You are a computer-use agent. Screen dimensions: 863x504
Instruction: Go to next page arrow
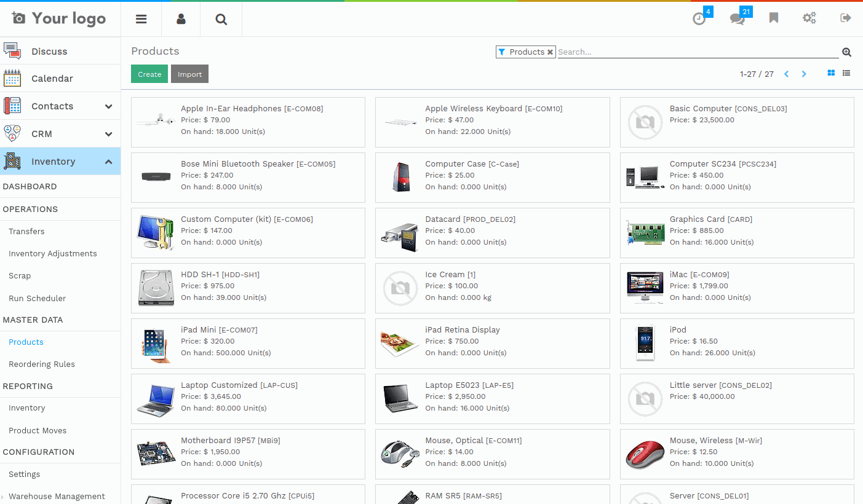(x=804, y=74)
